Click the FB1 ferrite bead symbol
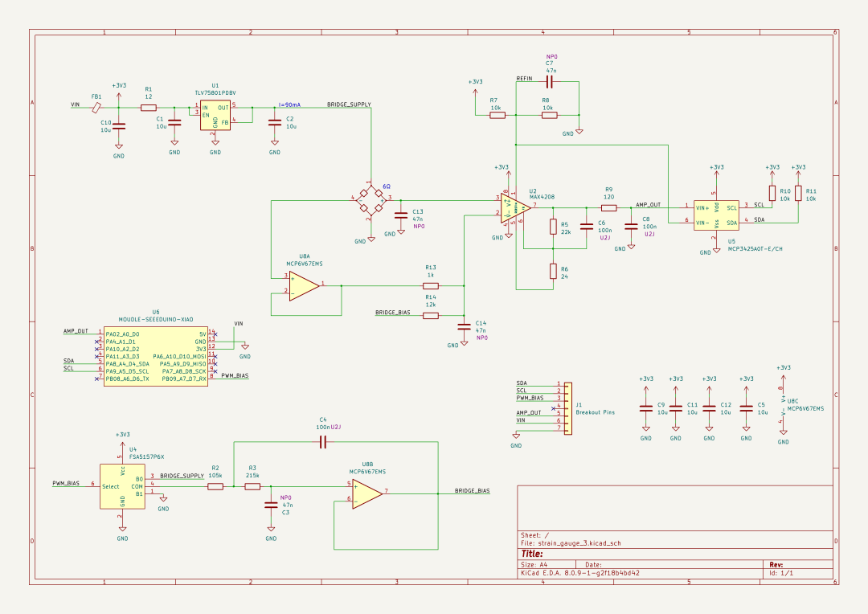This screenshot has height=614, width=868. pyautogui.click(x=97, y=108)
